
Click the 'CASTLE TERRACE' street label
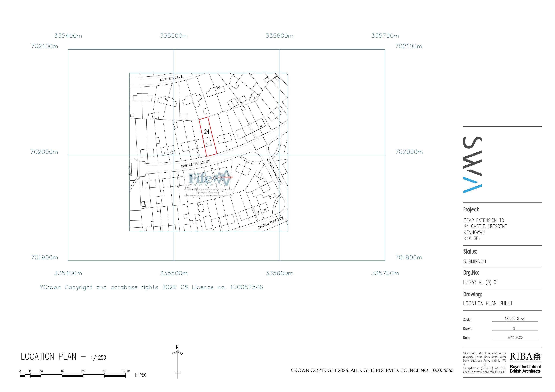click(x=270, y=223)
